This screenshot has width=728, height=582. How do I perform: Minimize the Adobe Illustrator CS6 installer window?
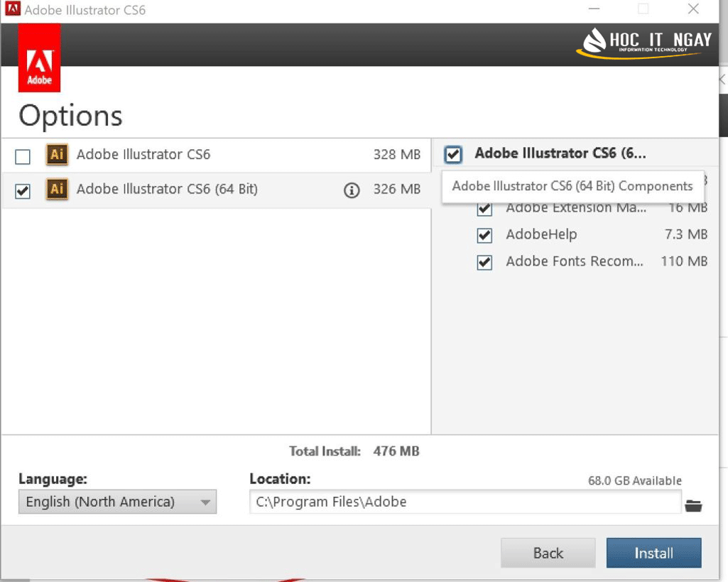(594, 9)
